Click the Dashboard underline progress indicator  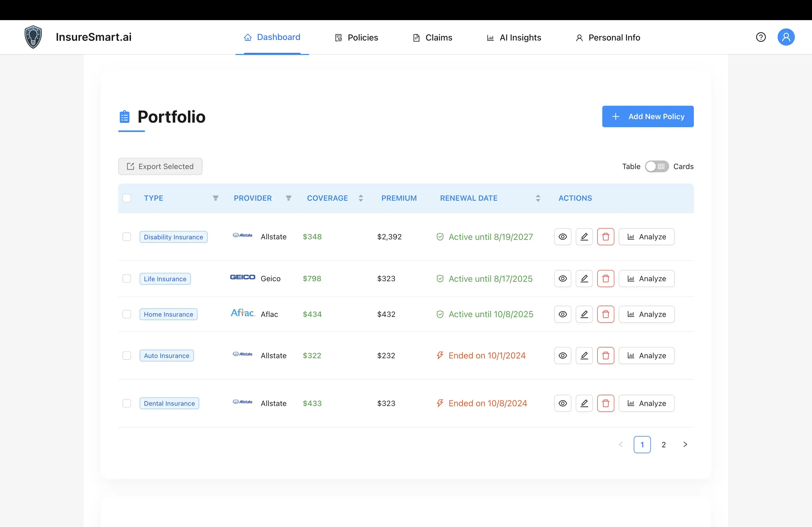[272, 53]
